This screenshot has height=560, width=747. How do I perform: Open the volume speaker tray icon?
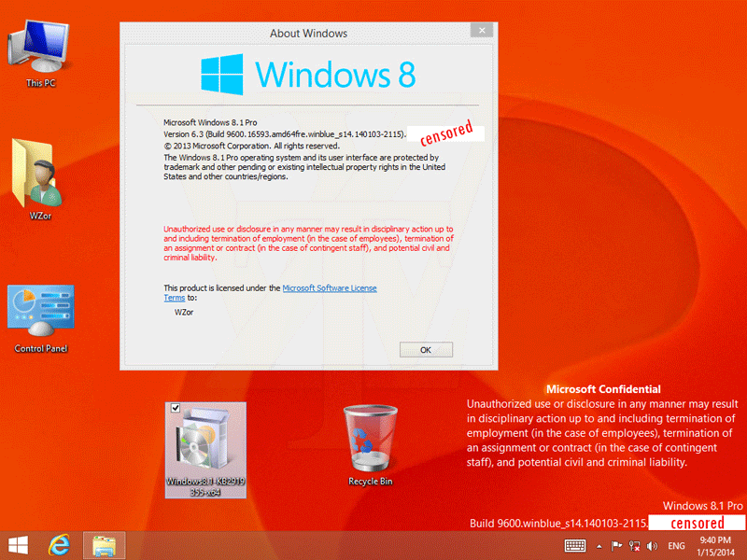point(651,545)
